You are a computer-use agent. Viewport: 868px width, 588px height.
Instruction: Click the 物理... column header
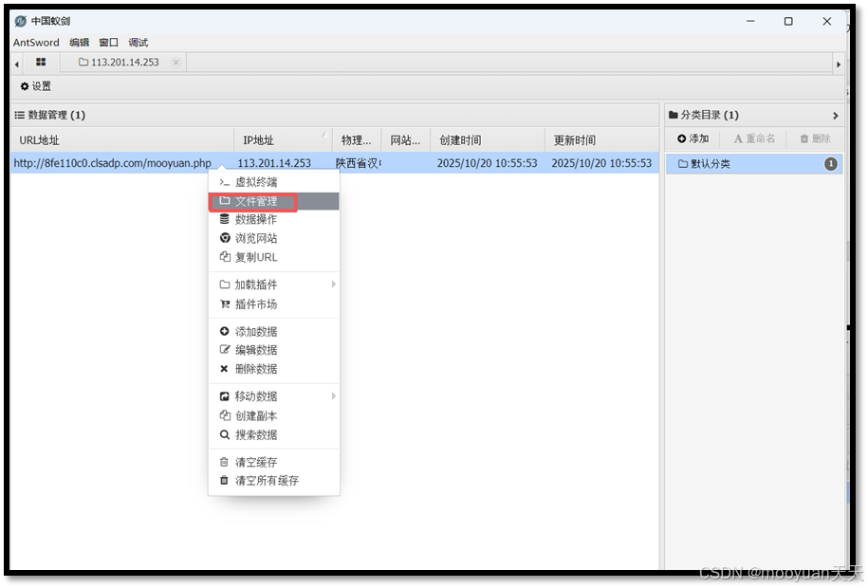pyautogui.click(x=357, y=140)
